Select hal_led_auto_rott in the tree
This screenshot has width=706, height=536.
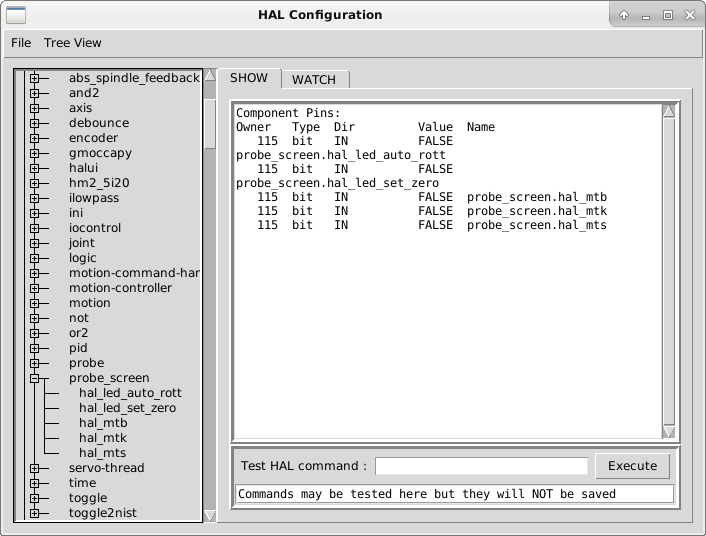coord(130,393)
